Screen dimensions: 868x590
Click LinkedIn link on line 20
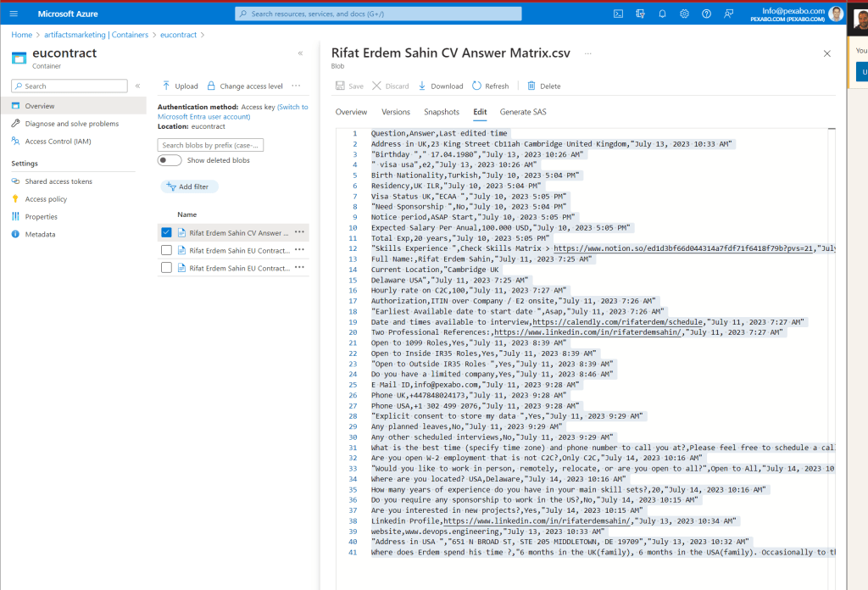click(588, 332)
